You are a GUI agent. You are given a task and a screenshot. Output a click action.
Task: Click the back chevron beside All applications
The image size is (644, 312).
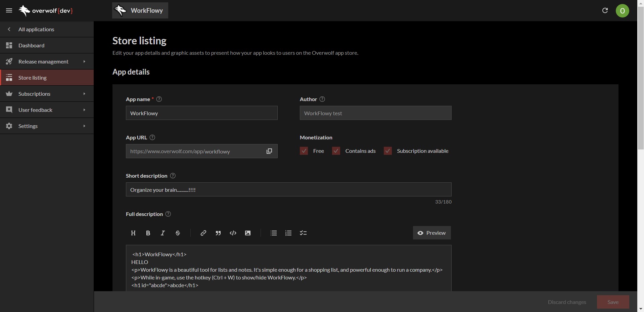tap(9, 29)
